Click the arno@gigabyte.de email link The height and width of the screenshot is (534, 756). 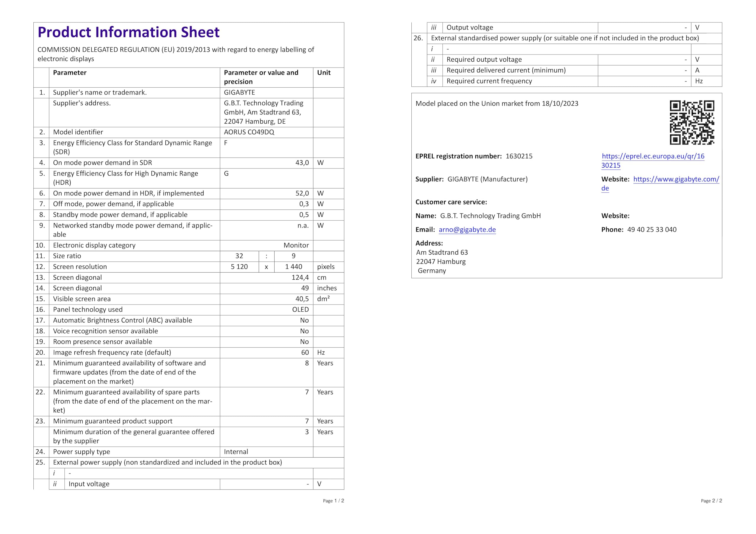tap(467, 230)
